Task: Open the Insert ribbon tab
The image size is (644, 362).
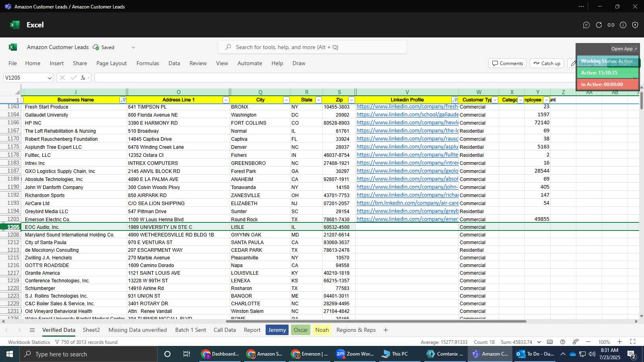Action: pos(57,63)
